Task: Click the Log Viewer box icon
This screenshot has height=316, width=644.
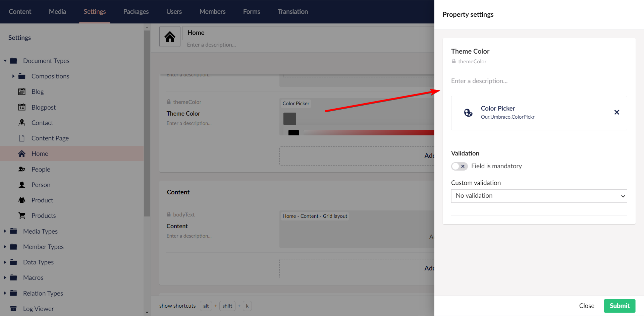Action: coord(14,309)
